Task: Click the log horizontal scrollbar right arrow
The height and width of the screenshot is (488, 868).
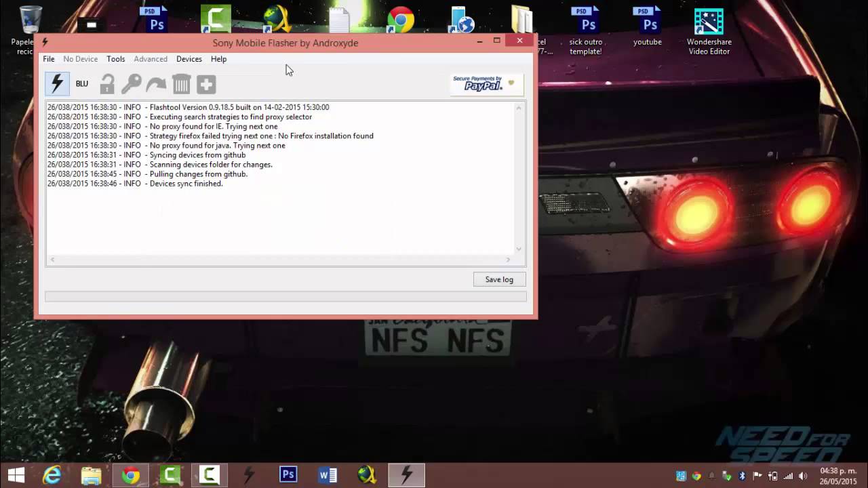Action: (508, 260)
